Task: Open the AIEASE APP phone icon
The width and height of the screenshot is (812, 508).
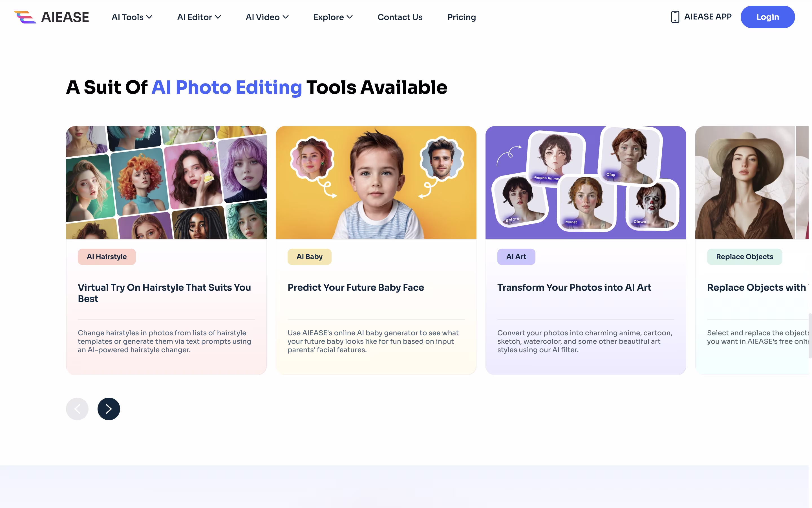Action: pos(675,17)
